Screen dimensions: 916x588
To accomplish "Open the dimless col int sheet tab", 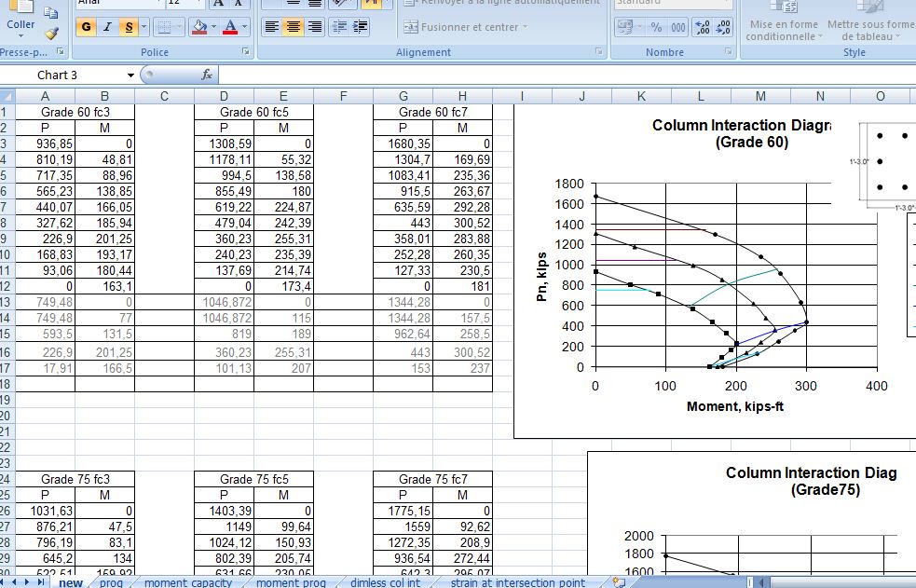I will [x=387, y=581].
